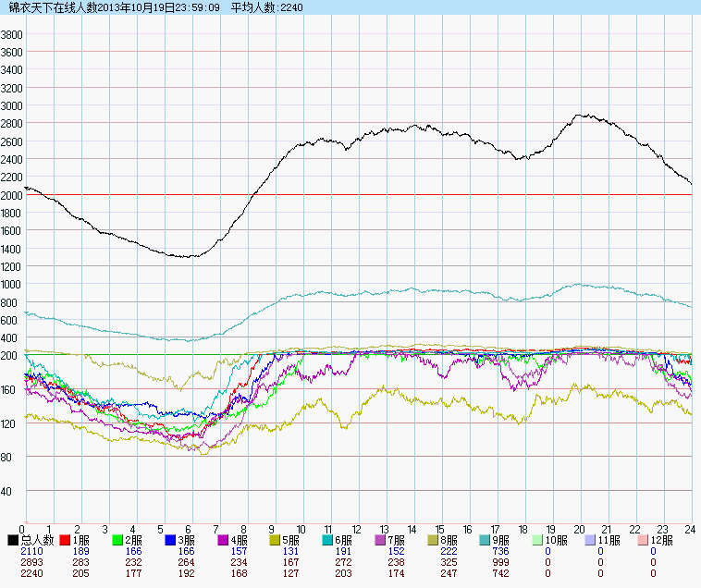
Task: Click the olive 5服 legend swatch
Action: 277,539
